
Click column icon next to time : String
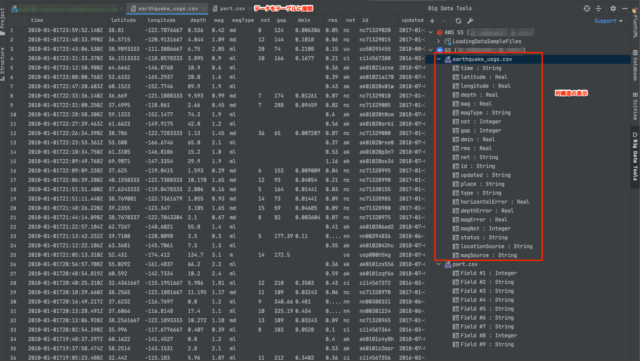pos(456,68)
